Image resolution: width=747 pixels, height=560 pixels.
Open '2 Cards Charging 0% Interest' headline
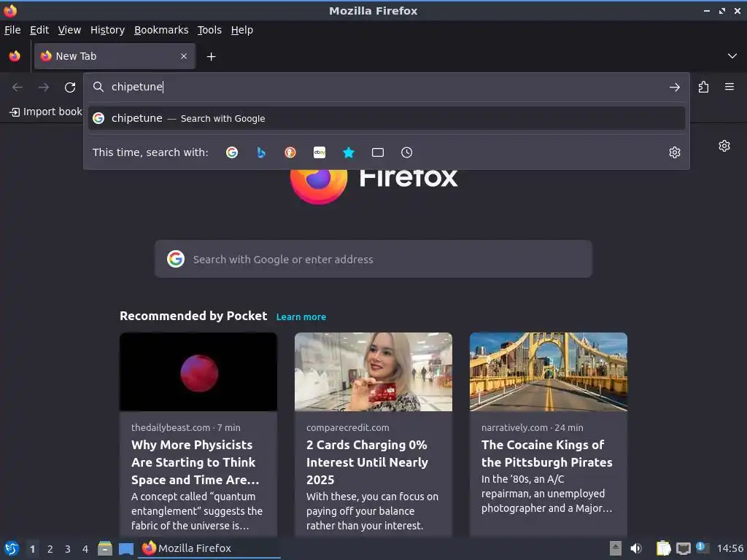(367, 462)
